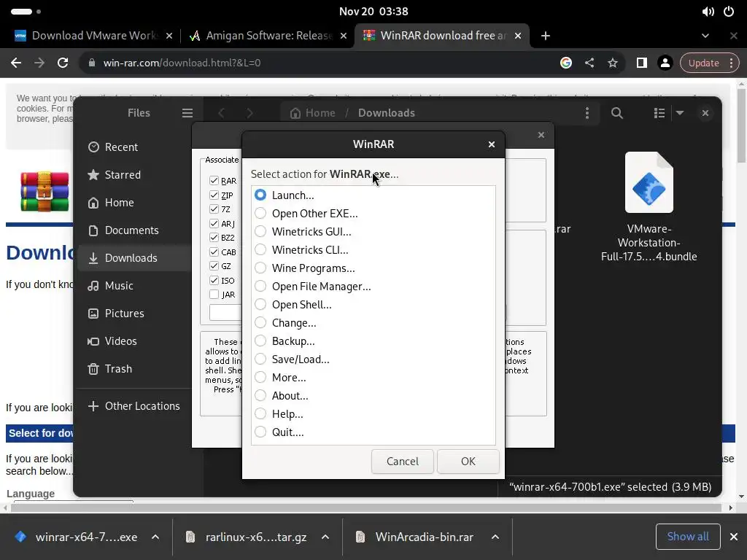Open Other Locations in Files sidebar
The height and width of the screenshot is (560, 747).
(134, 405)
